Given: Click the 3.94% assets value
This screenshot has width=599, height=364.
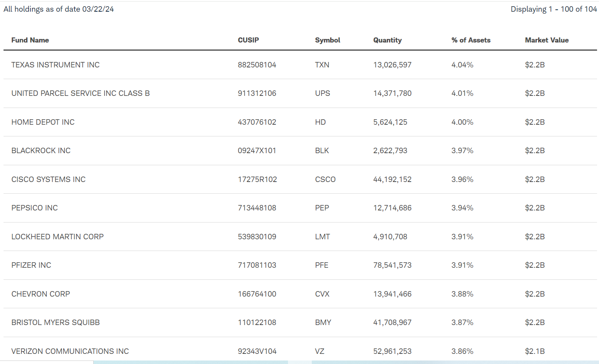Looking at the screenshot, I should pyautogui.click(x=462, y=208).
